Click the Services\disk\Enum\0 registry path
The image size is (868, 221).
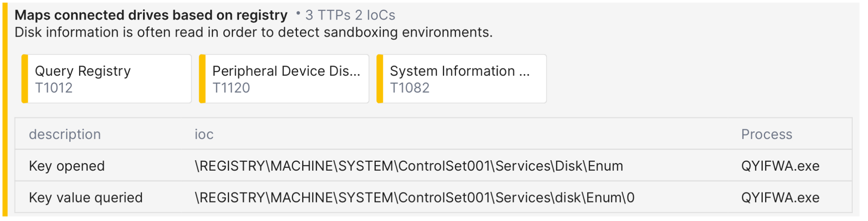click(414, 198)
